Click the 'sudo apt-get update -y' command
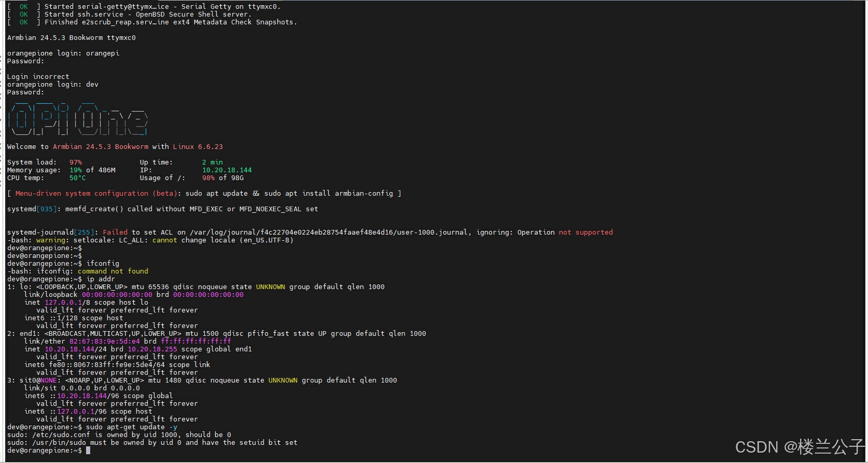This screenshot has width=868, height=463. click(132, 427)
